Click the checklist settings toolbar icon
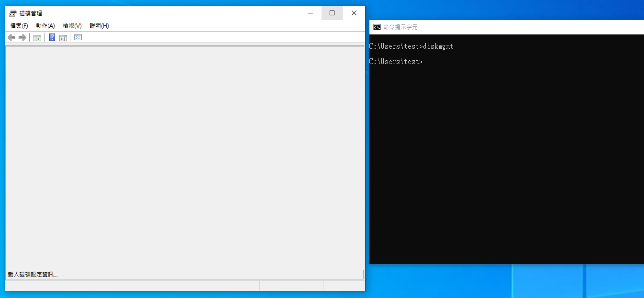Image resolution: width=644 pixels, height=298 pixels. coord(78,37)
